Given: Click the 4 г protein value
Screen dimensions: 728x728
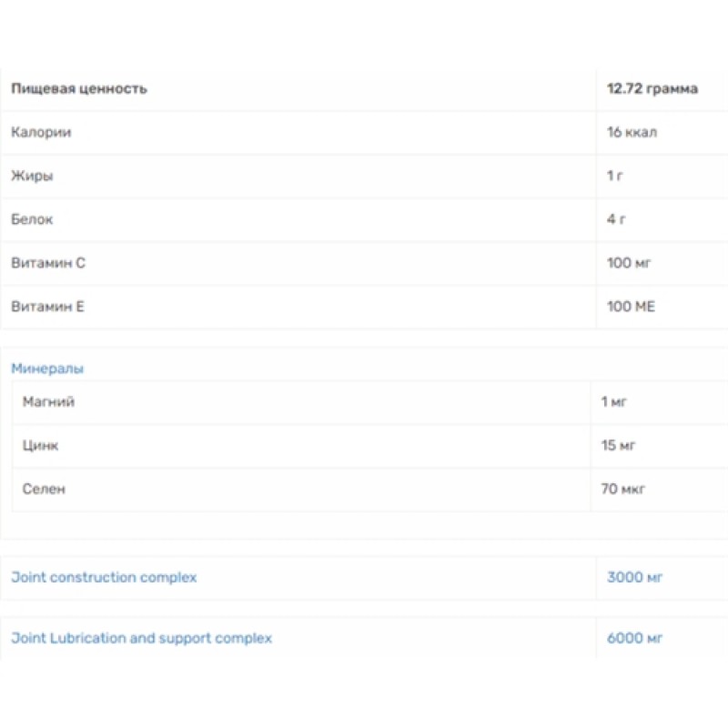Looking at the screenshot, I should click(615, 219).
